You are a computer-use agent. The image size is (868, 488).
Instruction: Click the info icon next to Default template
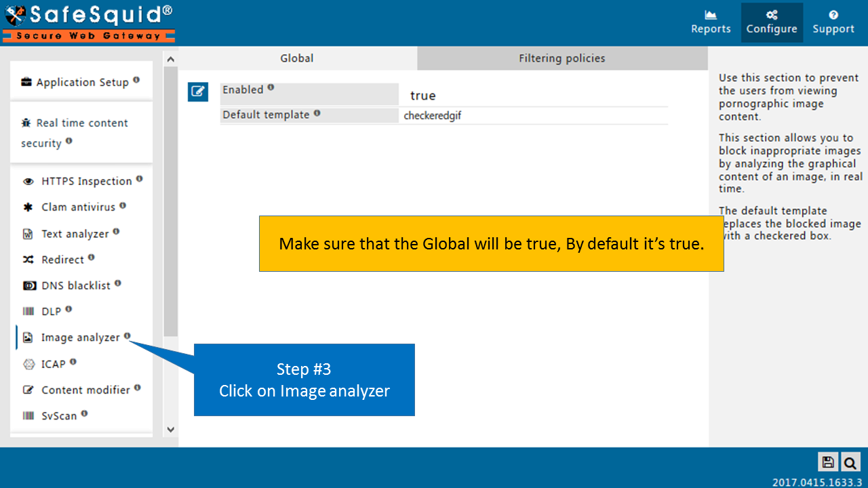(317, 113)
